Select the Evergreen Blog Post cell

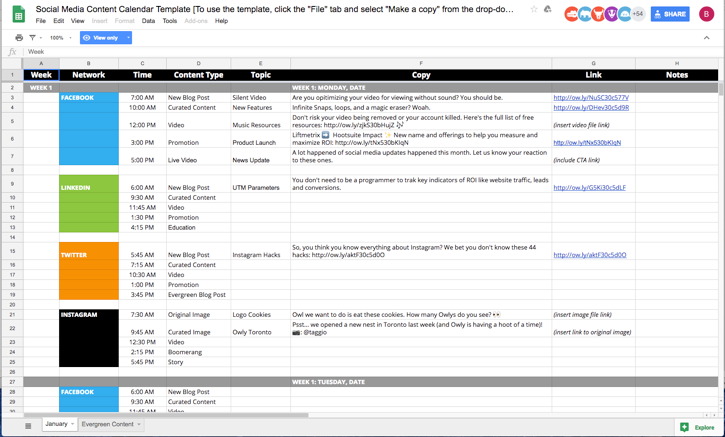click(x=198, y=295)
